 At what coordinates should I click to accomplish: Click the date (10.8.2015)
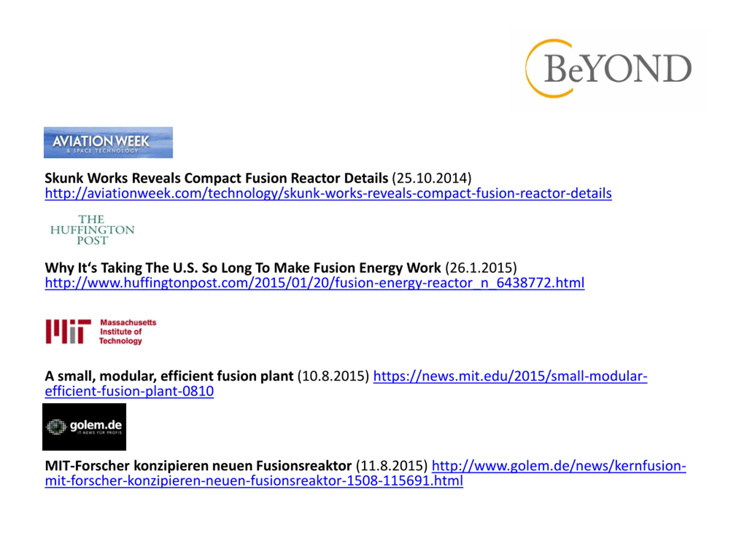(x=333, y=376)
